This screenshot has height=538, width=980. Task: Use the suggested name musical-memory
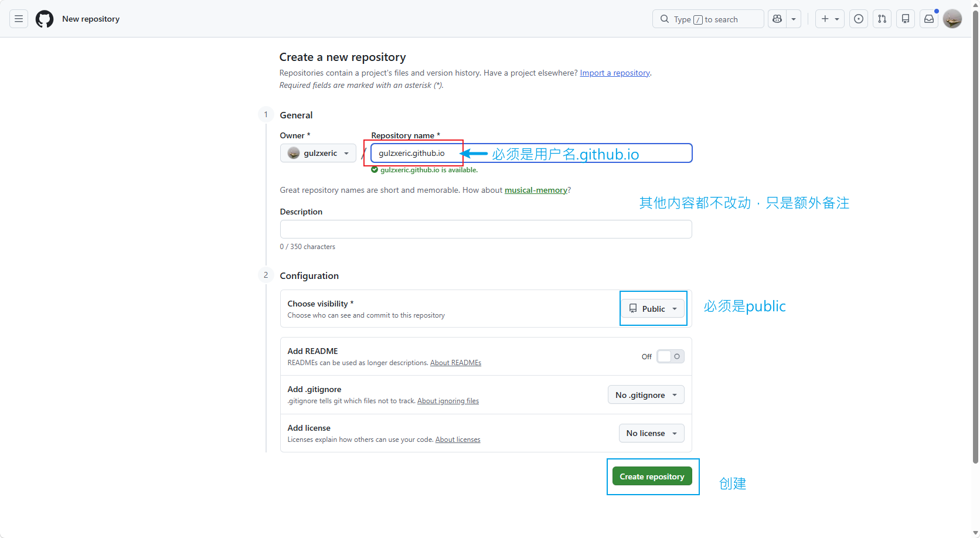[x=536, y=190]
